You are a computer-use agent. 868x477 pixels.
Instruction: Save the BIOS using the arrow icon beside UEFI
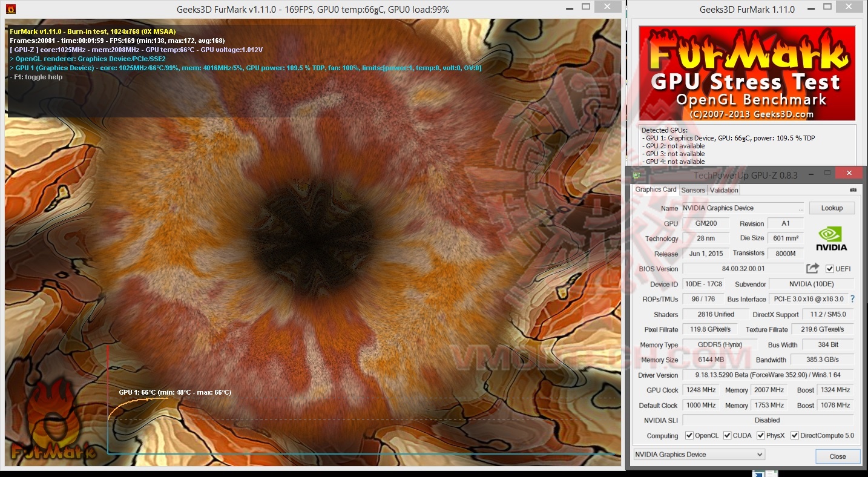[x=812, y=268]
